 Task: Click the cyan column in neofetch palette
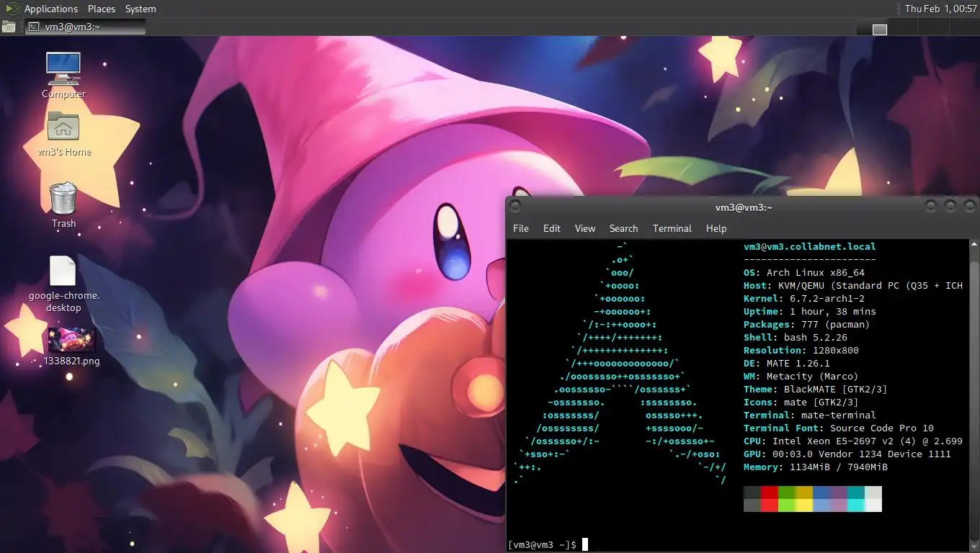coord(856,499)
